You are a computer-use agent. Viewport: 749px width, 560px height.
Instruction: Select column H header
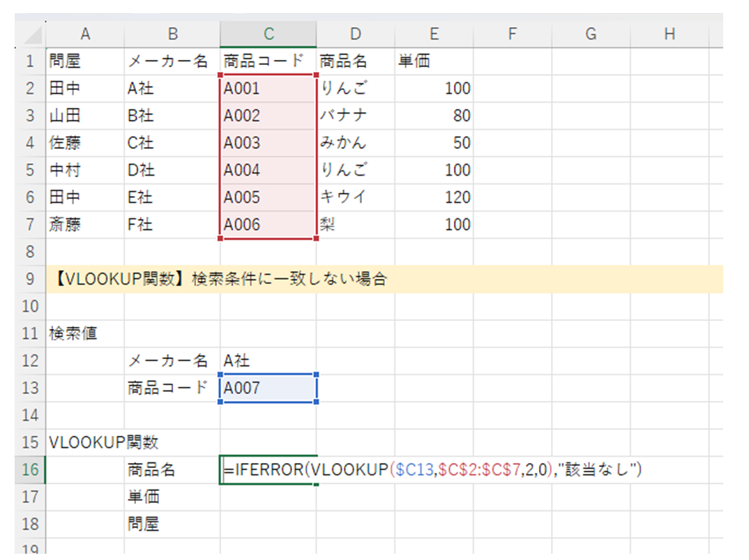pos(669,34)
